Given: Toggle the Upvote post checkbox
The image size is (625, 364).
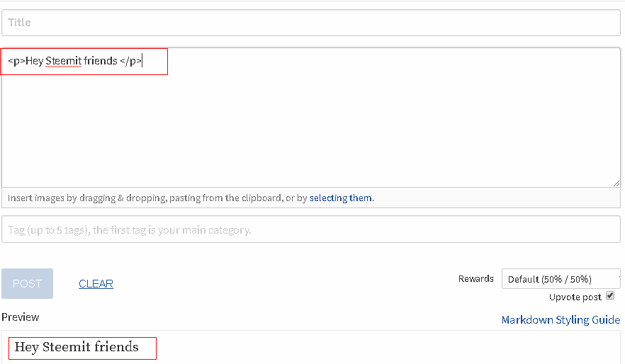Looking at the screenshot, I should click(x=610, y=296).
